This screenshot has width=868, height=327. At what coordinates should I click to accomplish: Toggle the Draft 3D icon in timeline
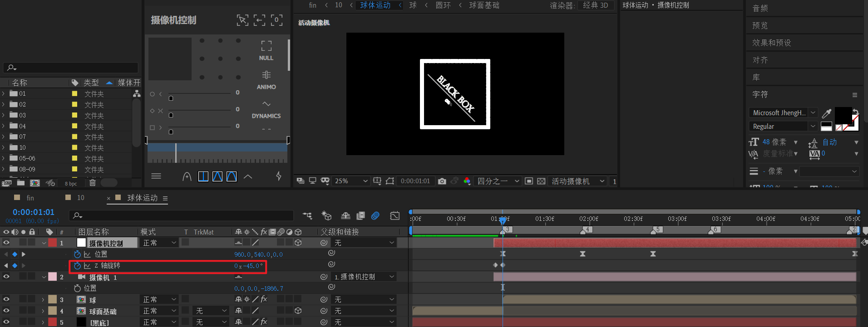326,215
